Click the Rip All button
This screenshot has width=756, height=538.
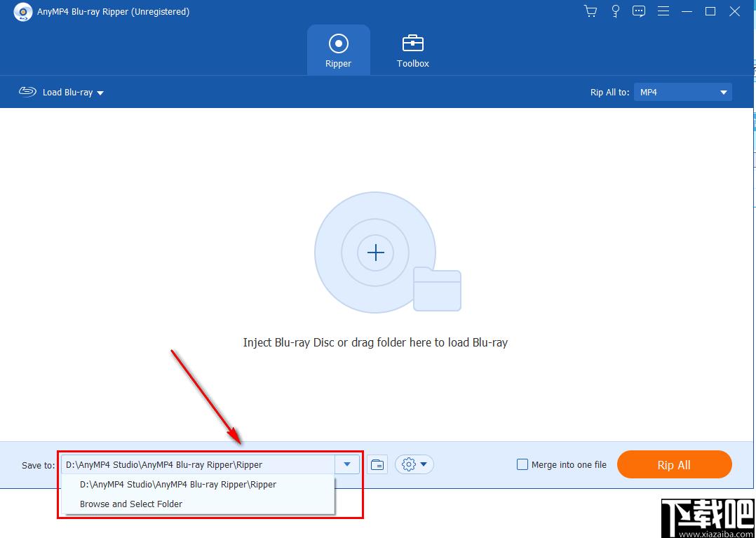coord(674,465)
